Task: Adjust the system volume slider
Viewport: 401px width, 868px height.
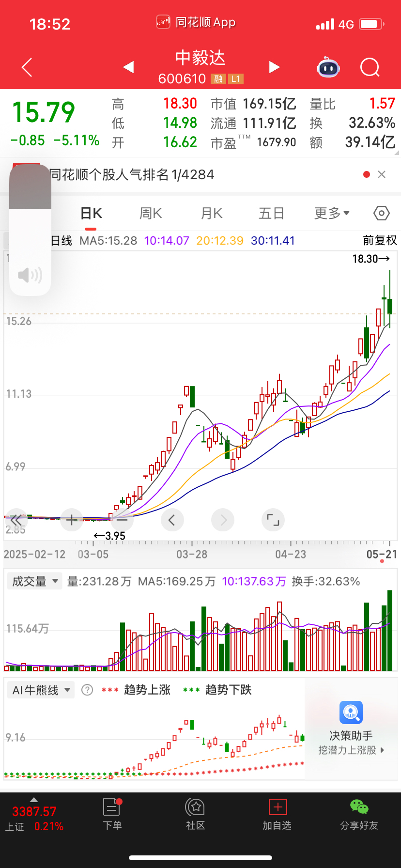Action: coord(30,230)
